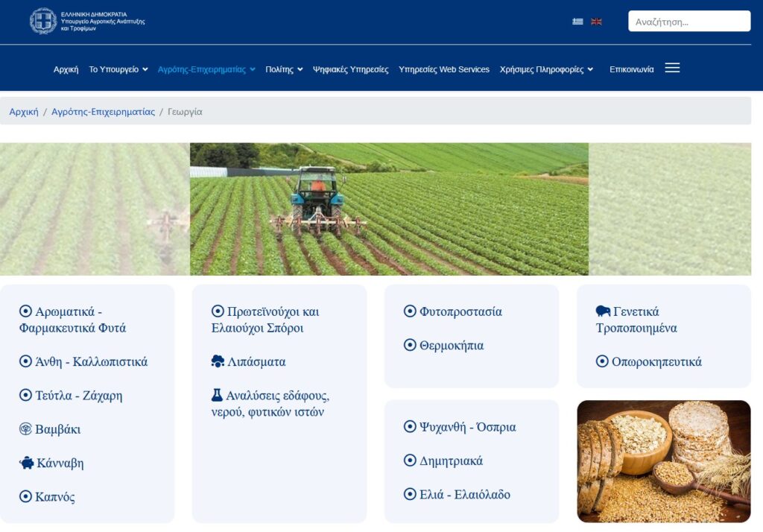Viewport: 763px width, 532px height.
Task: Click the icon beside Λιπάσματα
Action: click(x=218, y=361)
